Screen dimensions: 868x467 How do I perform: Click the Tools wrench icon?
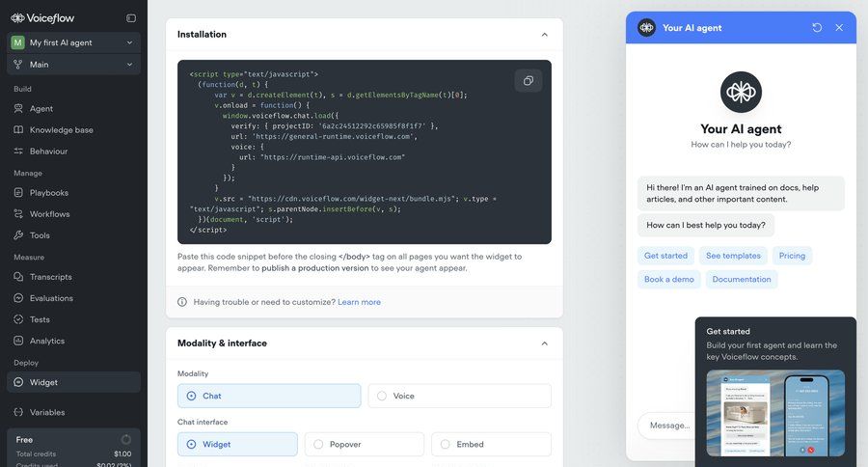(18, 234)
